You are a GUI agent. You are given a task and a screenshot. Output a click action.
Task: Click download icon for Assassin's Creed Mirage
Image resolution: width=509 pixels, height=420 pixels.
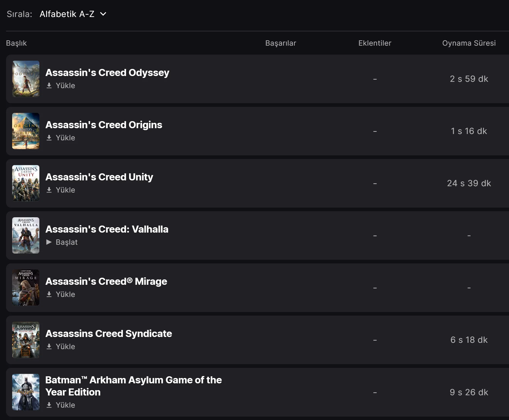click(x=49, y=294)
